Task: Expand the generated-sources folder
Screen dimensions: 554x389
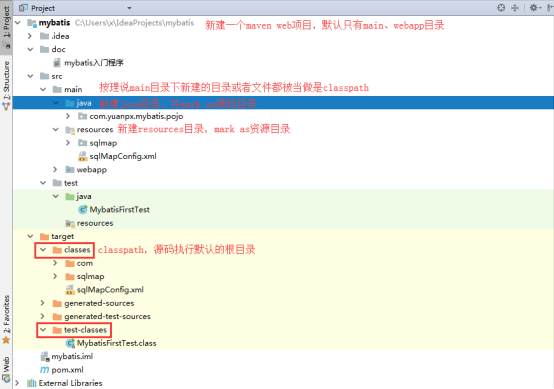Action: coord(43,303)
